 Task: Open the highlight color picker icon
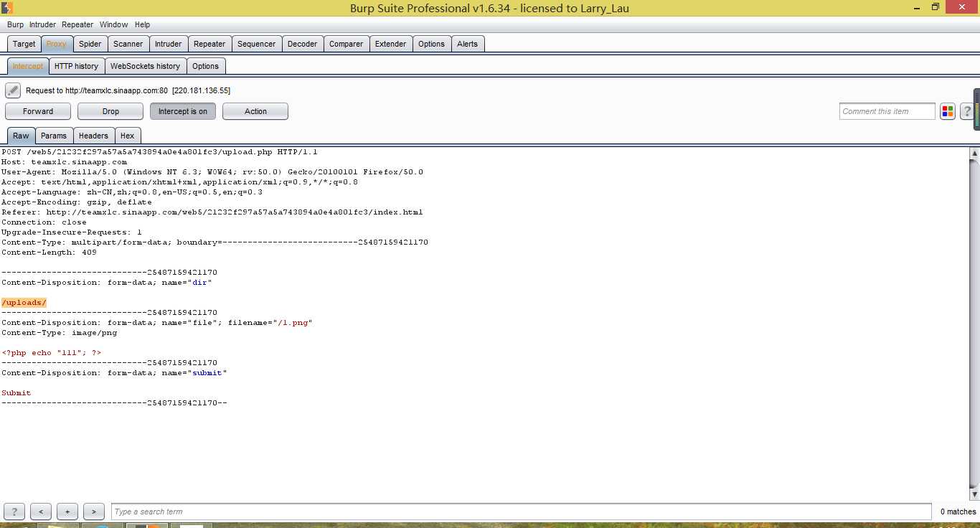[x=948, y=111]
